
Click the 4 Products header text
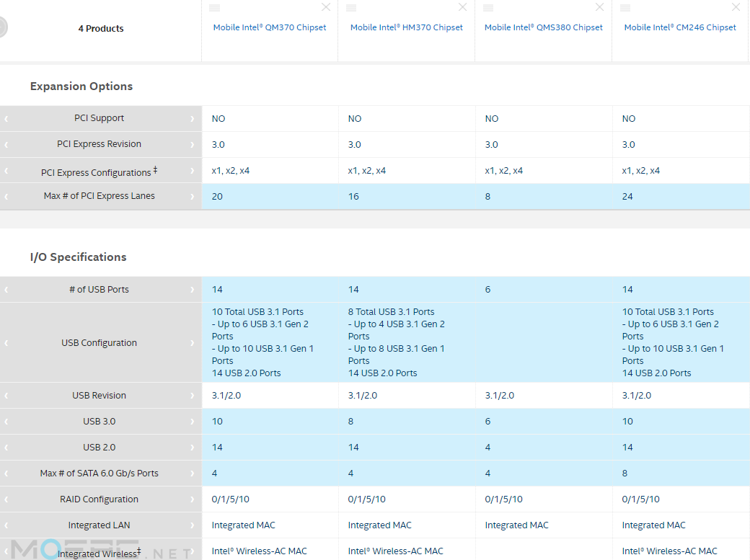tap(101, 29)
